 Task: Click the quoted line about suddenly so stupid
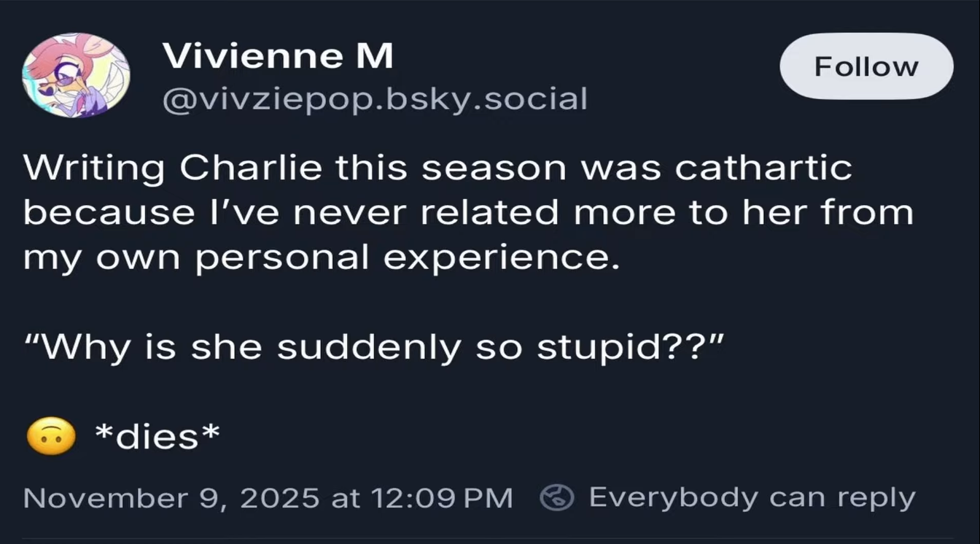pos(373,348)
